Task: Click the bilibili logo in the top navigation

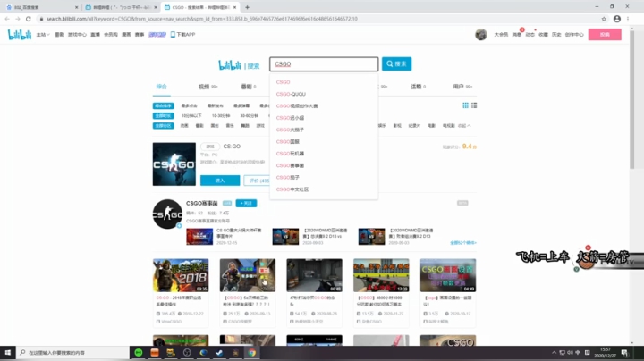Action: point(20,35)
